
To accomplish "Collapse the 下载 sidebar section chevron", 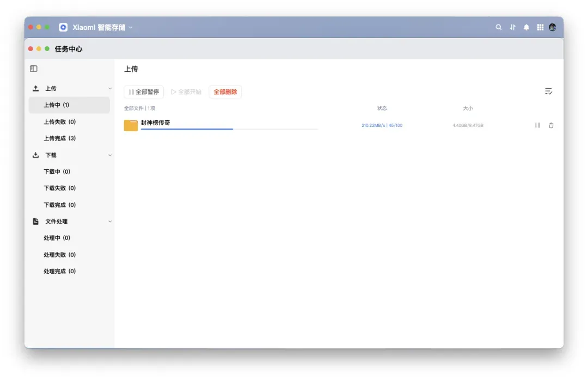I will tap(110, 155).
